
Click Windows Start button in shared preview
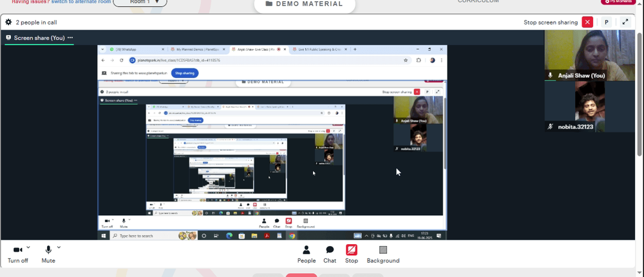point(103,236)
